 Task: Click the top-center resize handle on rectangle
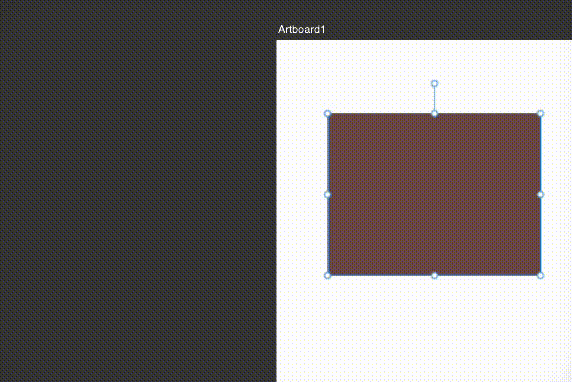click(434, 114)
